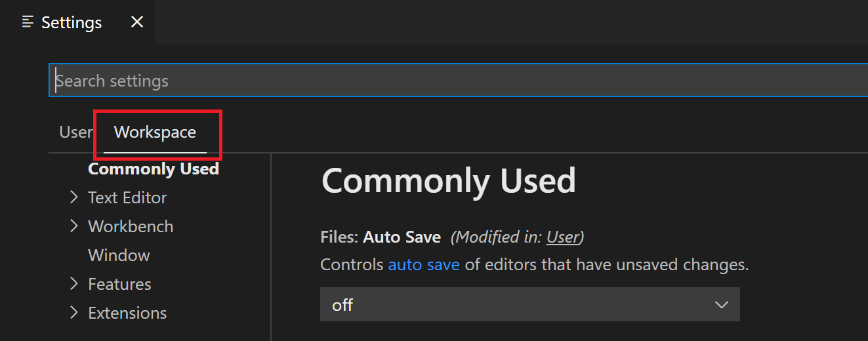Close the Settings editor tab
868x341 pixels.
pyautogui.click(x=137, y=22)
